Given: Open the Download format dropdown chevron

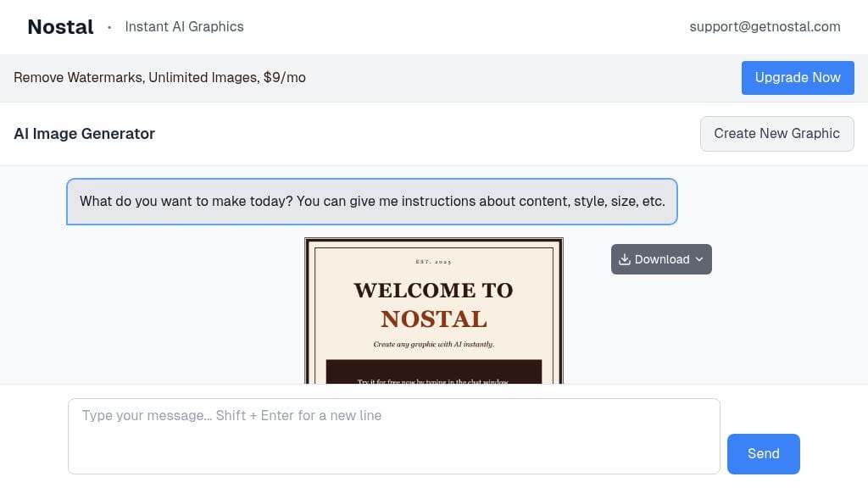Looking at the screenshot, I should point(699,259).
